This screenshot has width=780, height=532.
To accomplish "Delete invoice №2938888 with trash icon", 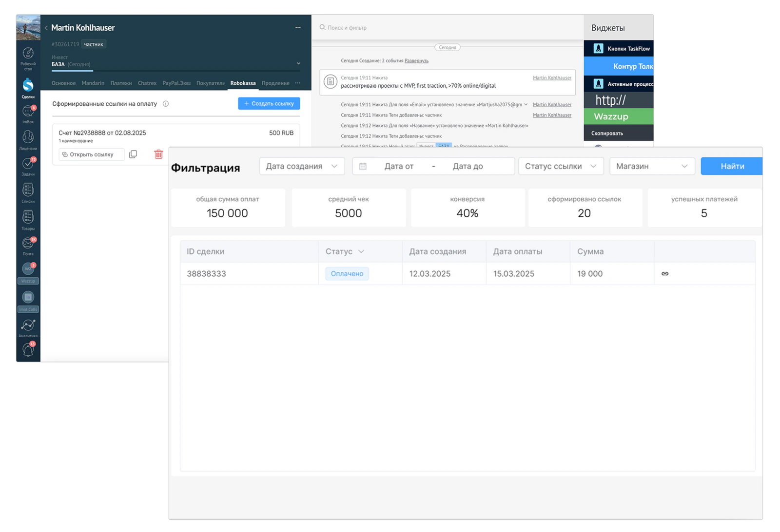I will click(158, 154).
